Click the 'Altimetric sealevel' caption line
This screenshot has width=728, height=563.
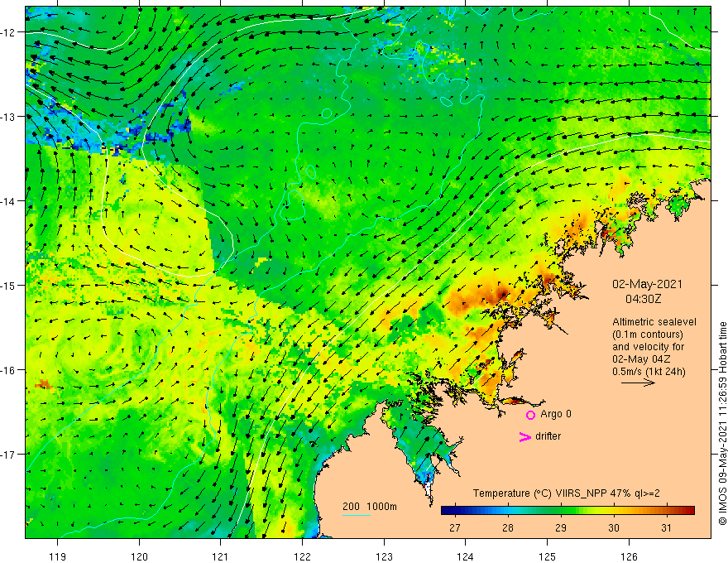(x=654, y=322)
